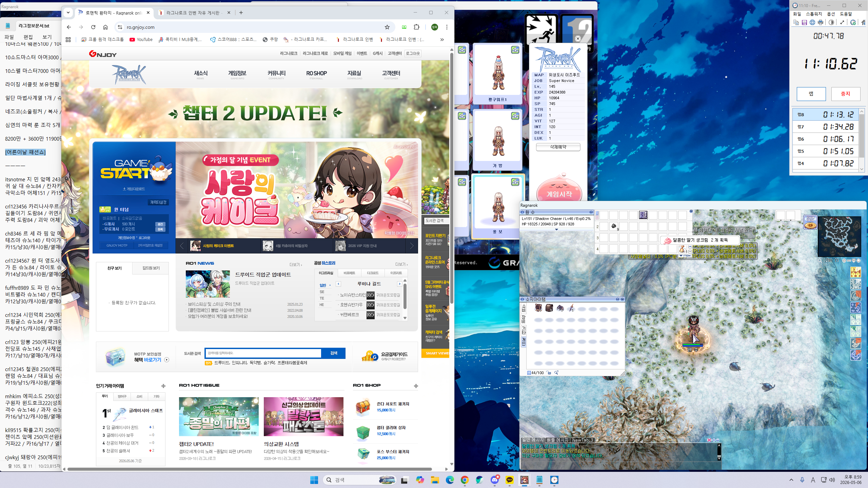868x488 pixels.
Task: Expand the character status panel arrow
Action: (556, 230)
